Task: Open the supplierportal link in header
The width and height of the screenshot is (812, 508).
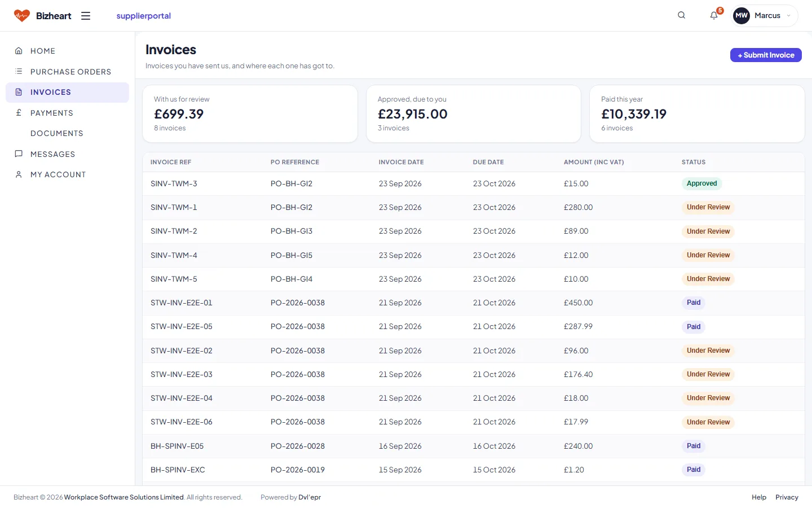Action: click(144, 16)
